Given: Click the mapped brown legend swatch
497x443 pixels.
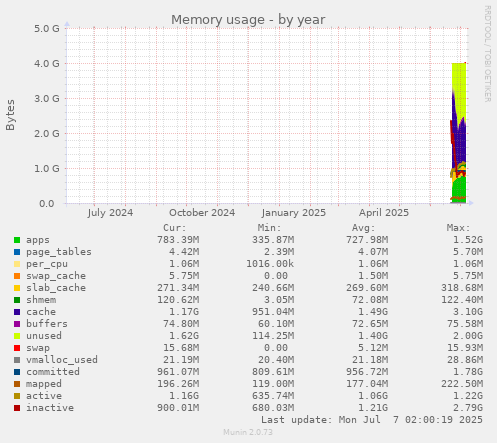Looking at the screenshot, I should click(17, 384).
